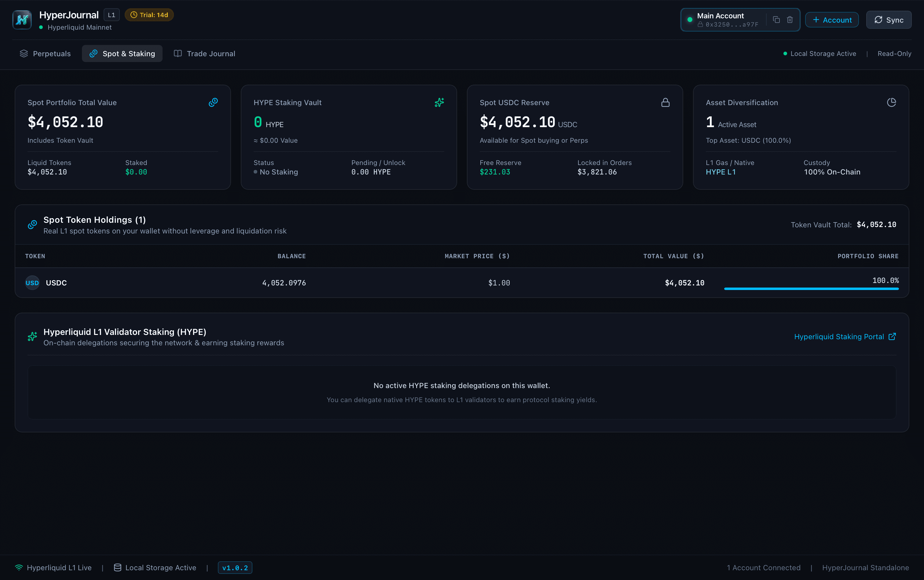Click the Trial: 14d badge
This screenshot has width=924, height=580.
tap(149, 15)
